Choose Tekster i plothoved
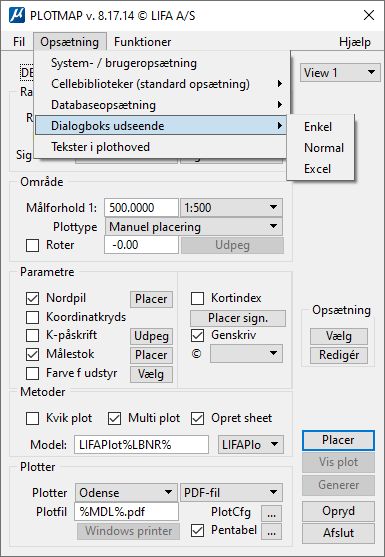The image size is (385, 557). pos(161,147)
